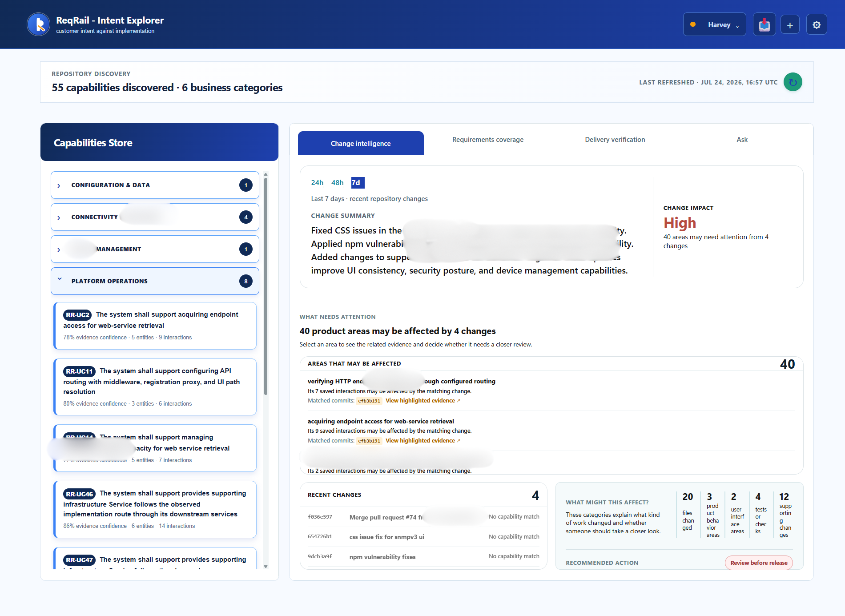
Task: Click the Capabilities Store scrollbar thumb
Action: pos(266,287)
